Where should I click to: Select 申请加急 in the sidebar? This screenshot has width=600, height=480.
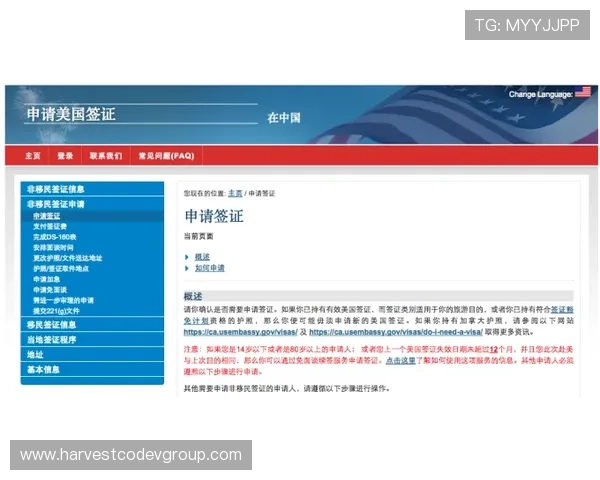47,279
